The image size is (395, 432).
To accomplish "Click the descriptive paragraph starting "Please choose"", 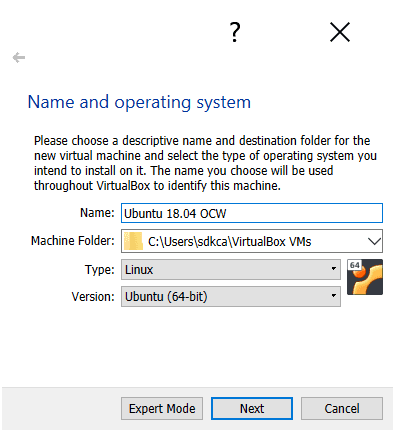I will [205, 163].
